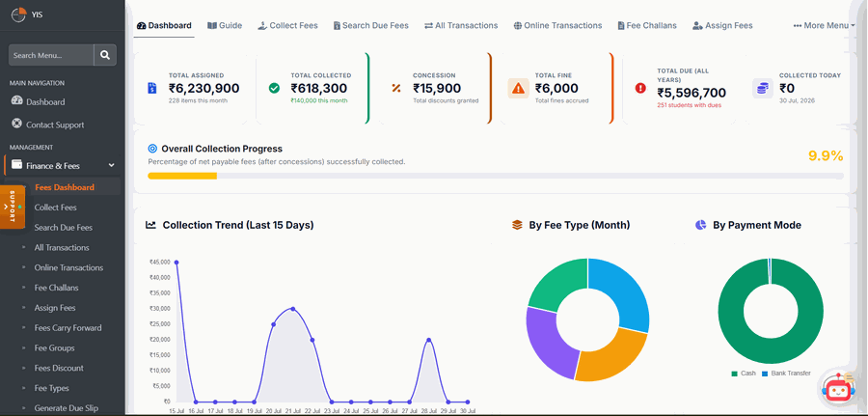Open Contact Support in sidebar

[55, 125]
